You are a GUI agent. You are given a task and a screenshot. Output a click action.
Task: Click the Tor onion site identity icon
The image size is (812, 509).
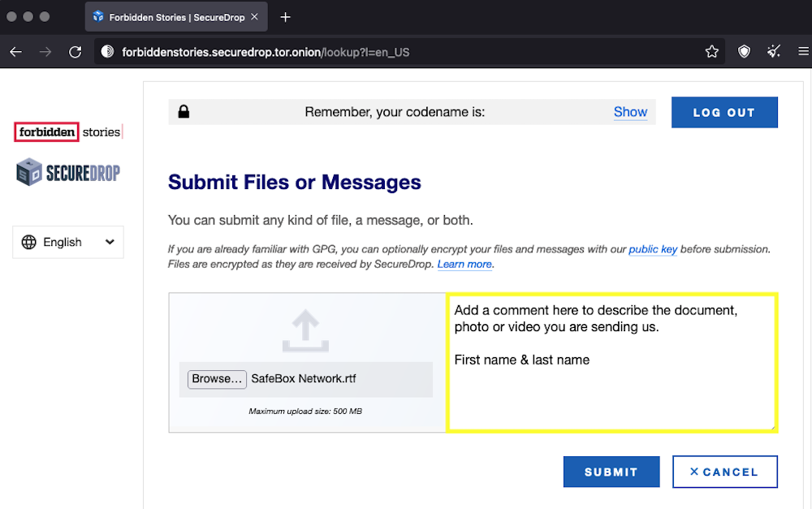(107, 52)
